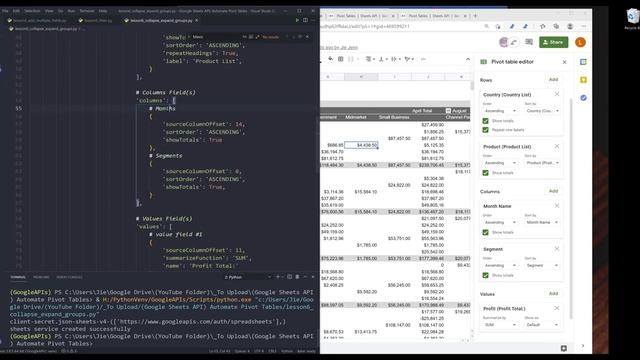Open the View menu in VS Code
640x360 pixels.
[x=49, y=11]
